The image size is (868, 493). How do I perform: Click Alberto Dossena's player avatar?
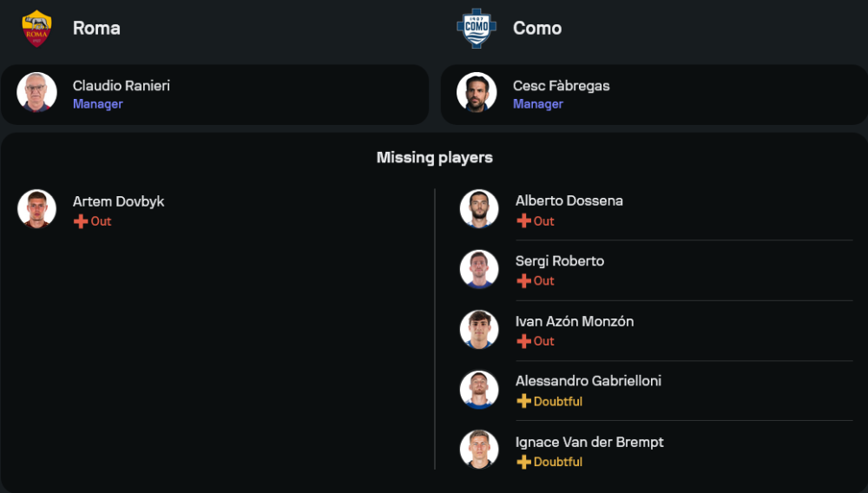pos(479,208)
